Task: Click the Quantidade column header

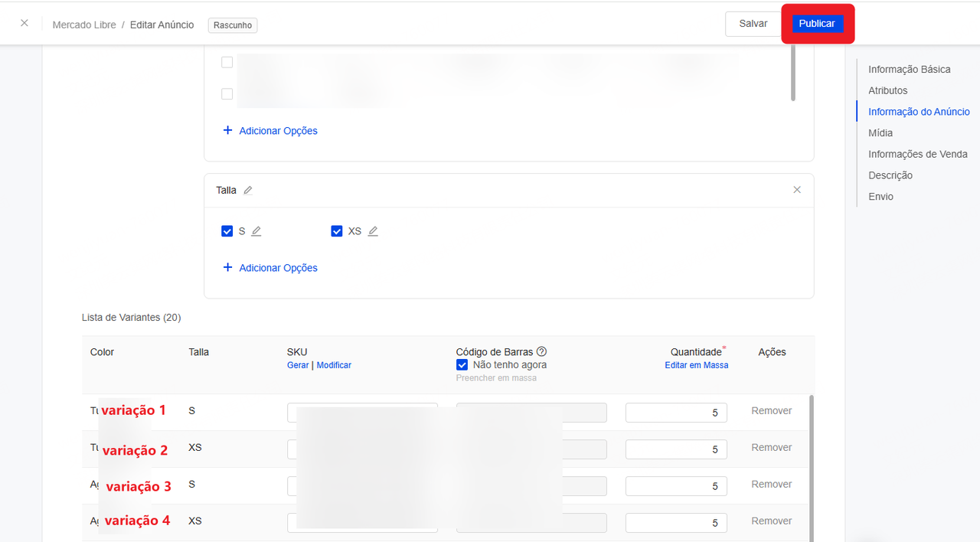Action: 697,352
